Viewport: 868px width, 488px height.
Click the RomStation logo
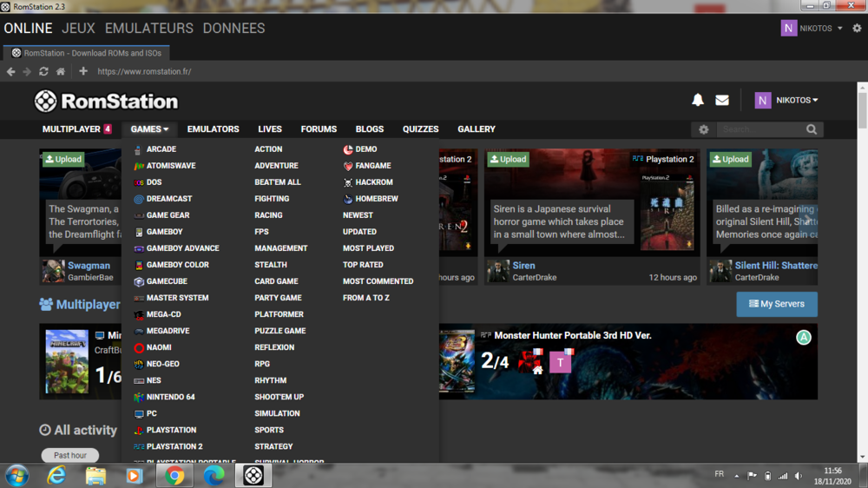(106, 101)
